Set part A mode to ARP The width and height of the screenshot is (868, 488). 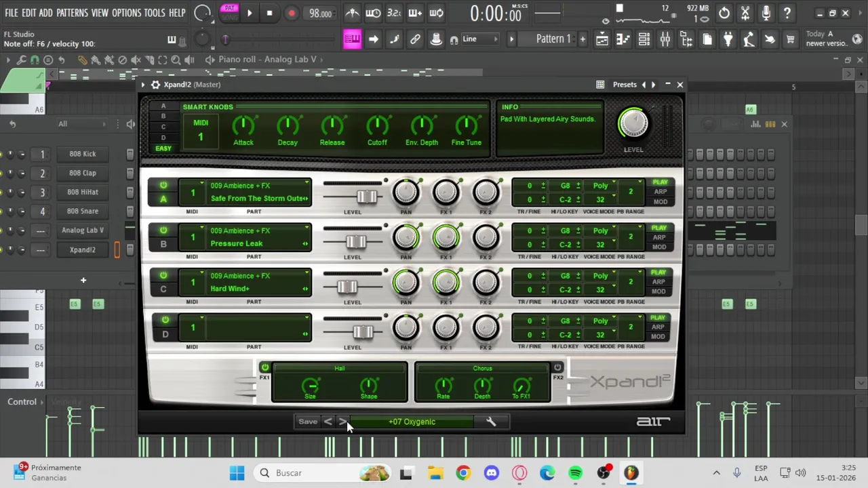(x=659, y=192)
